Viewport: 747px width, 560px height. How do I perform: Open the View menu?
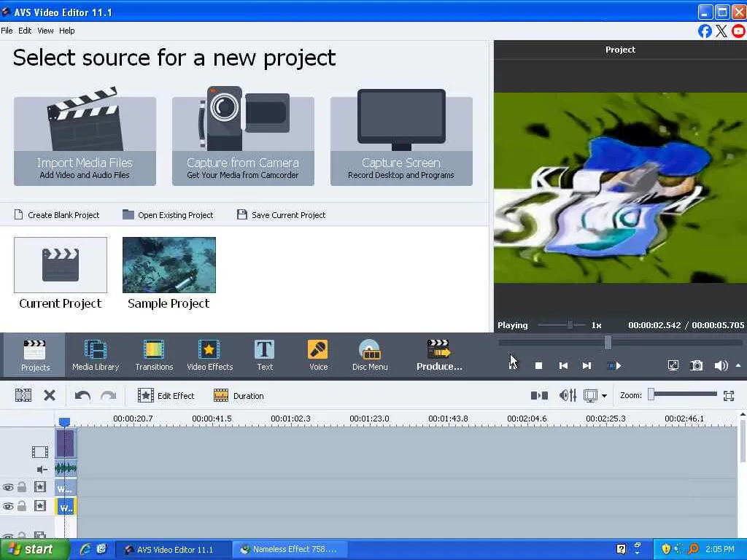pos(45,31)
